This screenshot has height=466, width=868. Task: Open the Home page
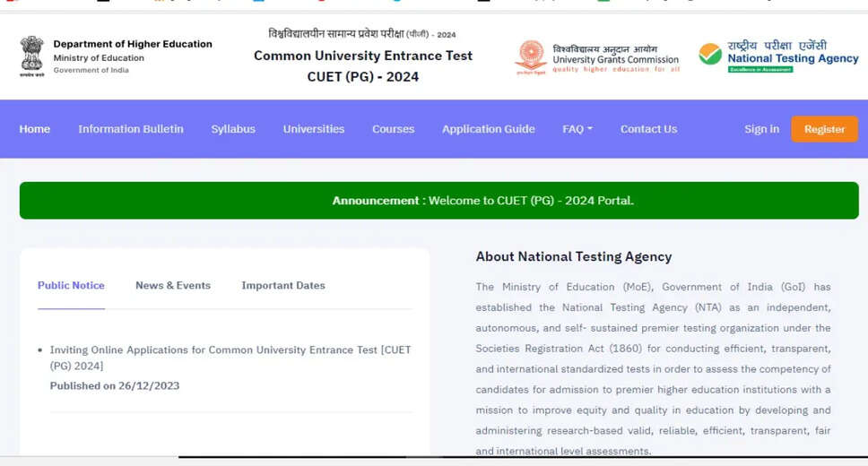point(34,129)
